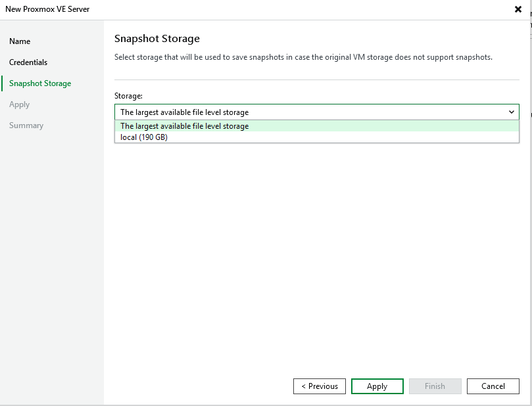Click the Apply button at bottom
Screen dimensions: 532x406
(377, 386)
